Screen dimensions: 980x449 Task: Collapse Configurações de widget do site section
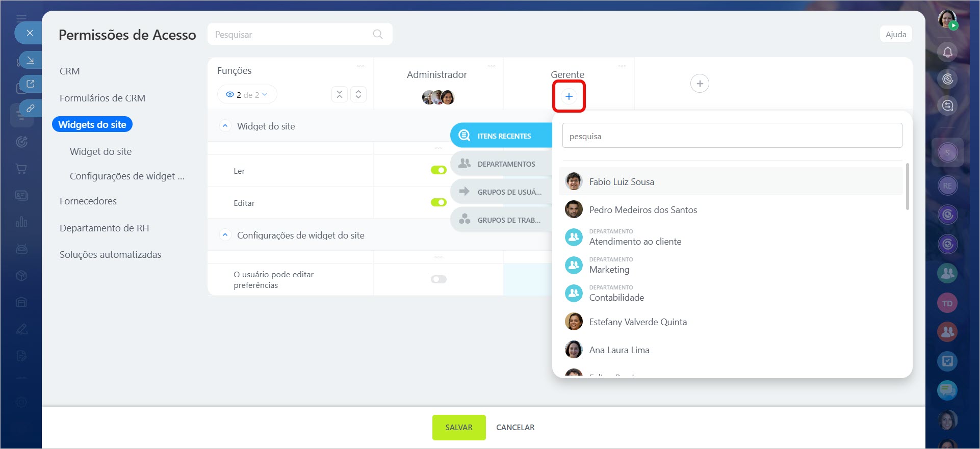[225, 235]
